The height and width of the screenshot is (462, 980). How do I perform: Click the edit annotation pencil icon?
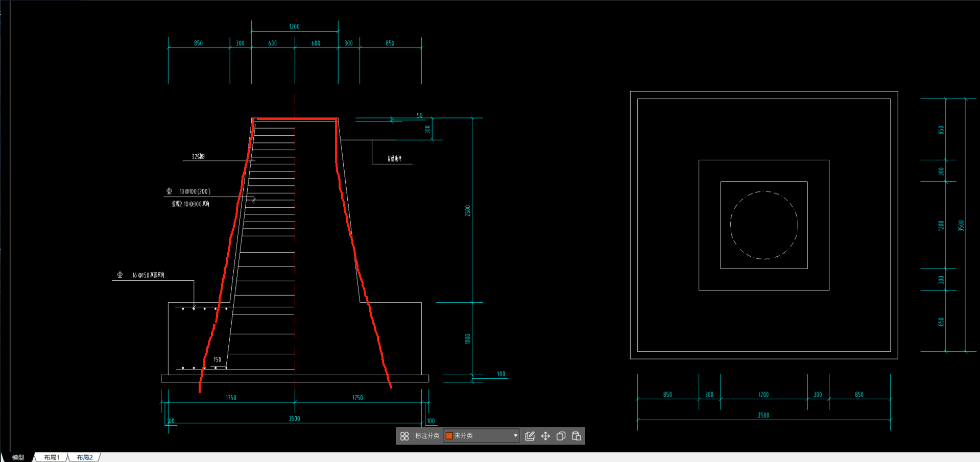[530, 436]
